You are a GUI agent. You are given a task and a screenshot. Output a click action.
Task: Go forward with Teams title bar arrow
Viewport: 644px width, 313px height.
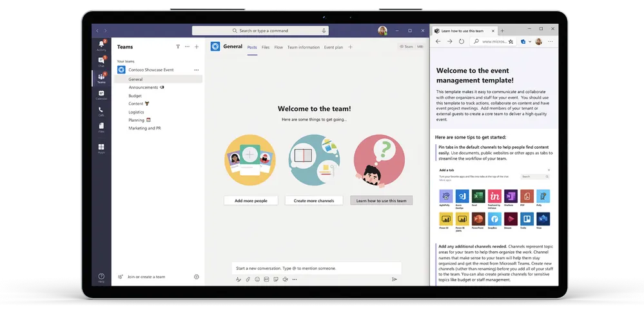(106, 31)
